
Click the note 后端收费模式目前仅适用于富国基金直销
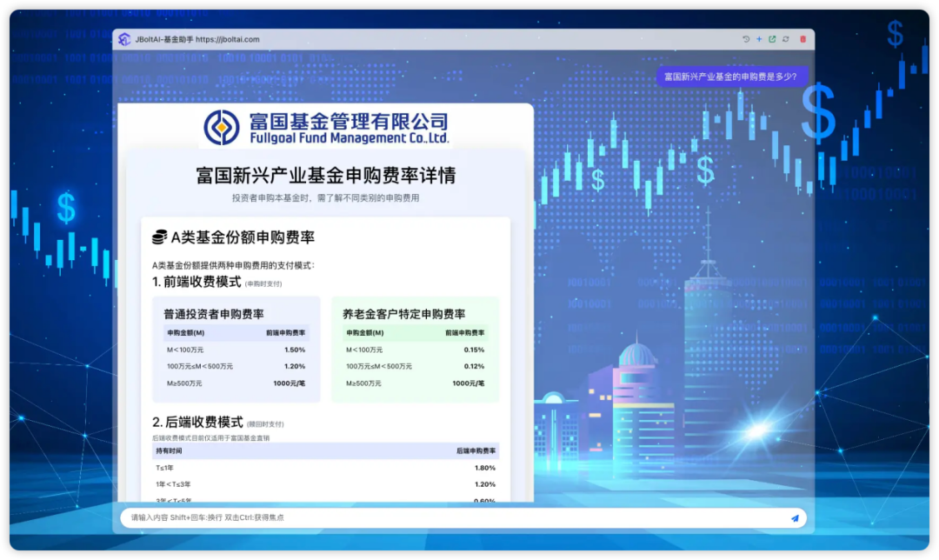210,437
